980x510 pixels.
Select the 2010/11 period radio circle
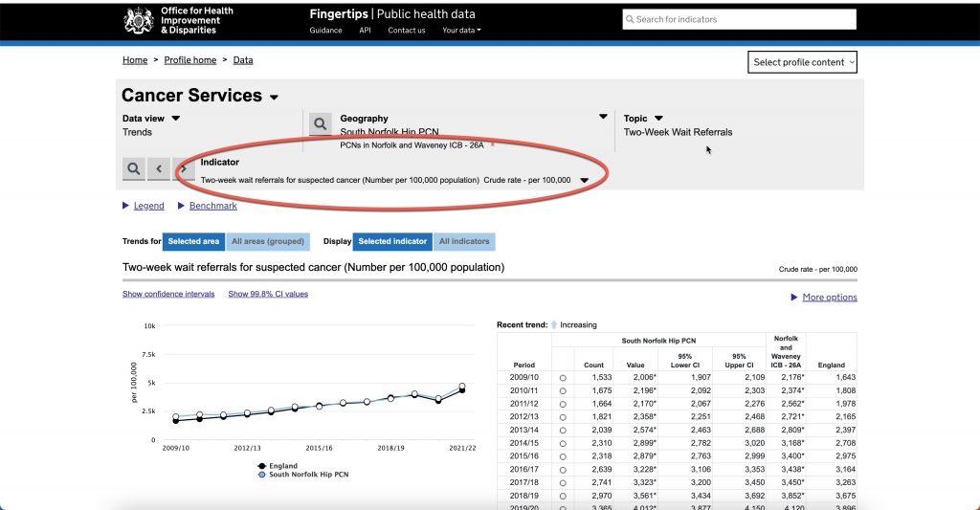[563, 391]
